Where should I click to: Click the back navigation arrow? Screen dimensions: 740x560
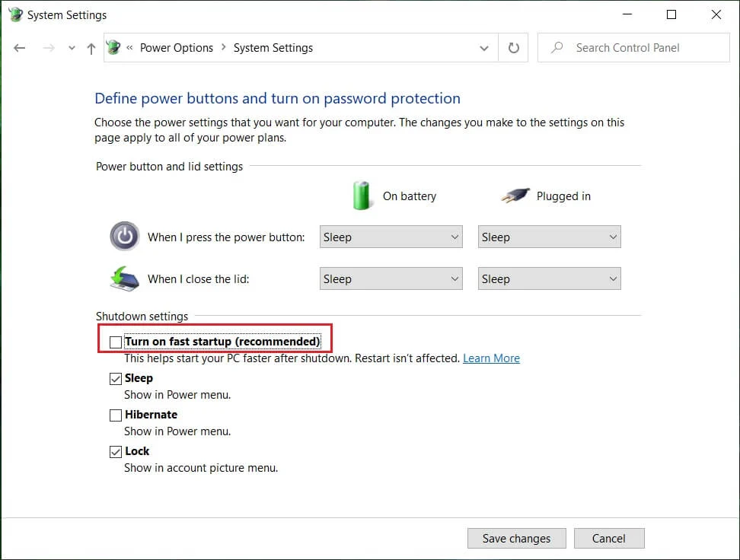tap(20, 48)
